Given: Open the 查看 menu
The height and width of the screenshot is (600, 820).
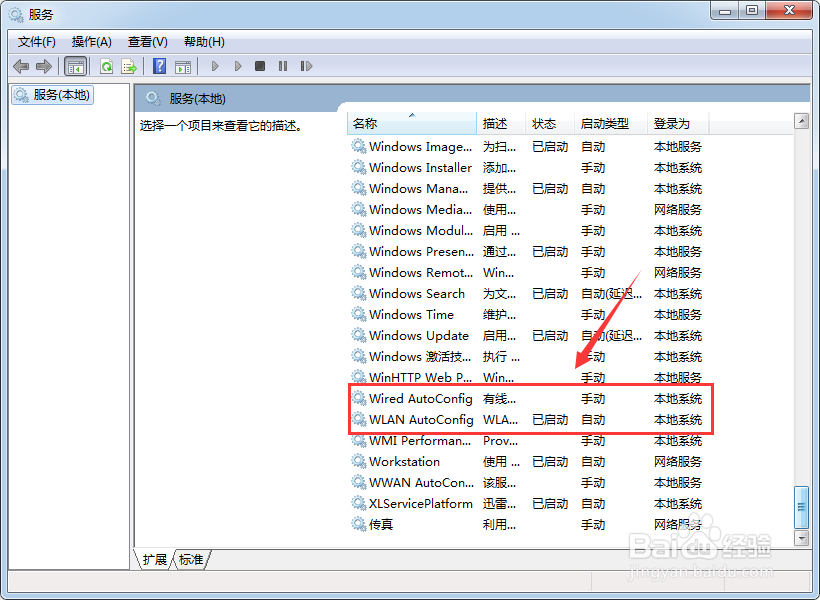Looking at the screenshot, I should point(145,41).
